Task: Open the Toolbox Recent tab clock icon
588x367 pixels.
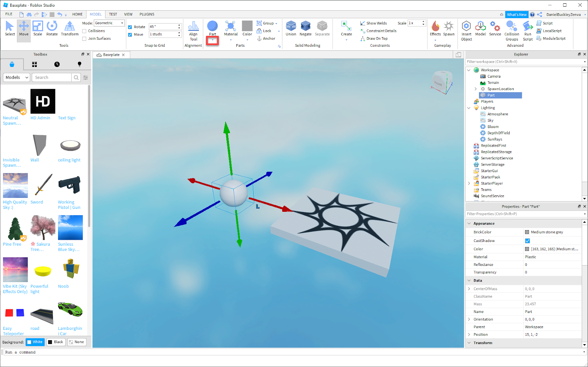Action: coord(57,64)
